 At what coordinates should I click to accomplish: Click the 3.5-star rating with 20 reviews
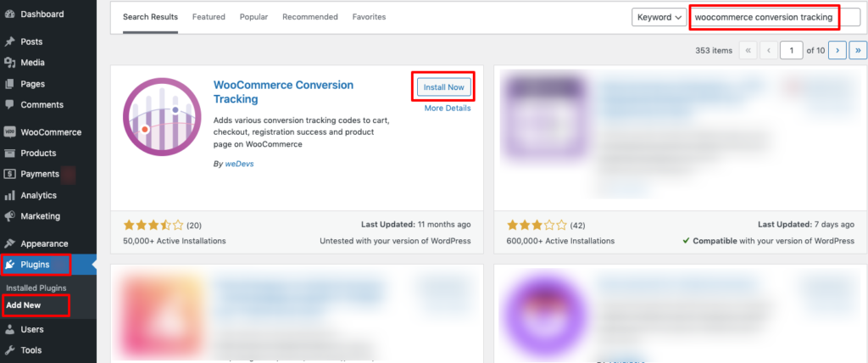(x=162, y=225)
